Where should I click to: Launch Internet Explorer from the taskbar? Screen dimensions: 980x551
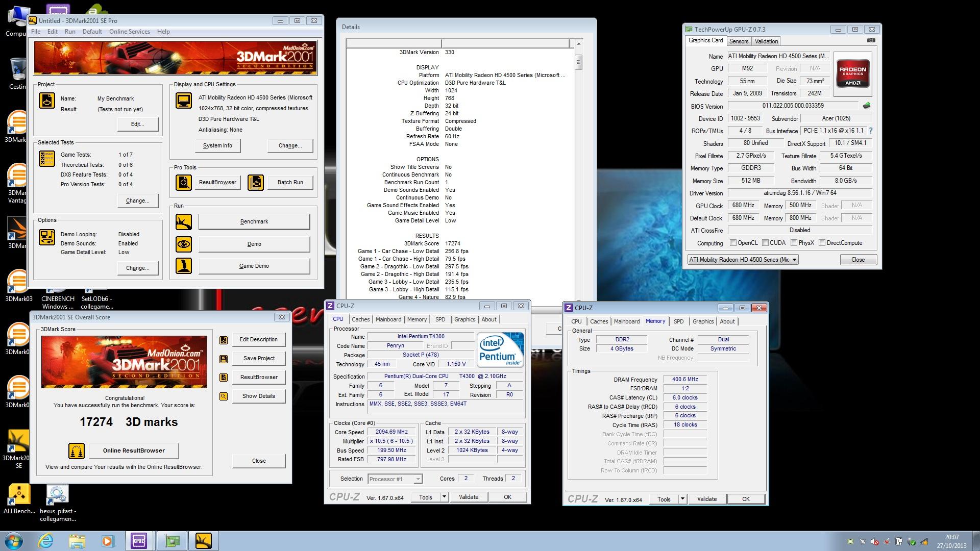pos(45,541)
